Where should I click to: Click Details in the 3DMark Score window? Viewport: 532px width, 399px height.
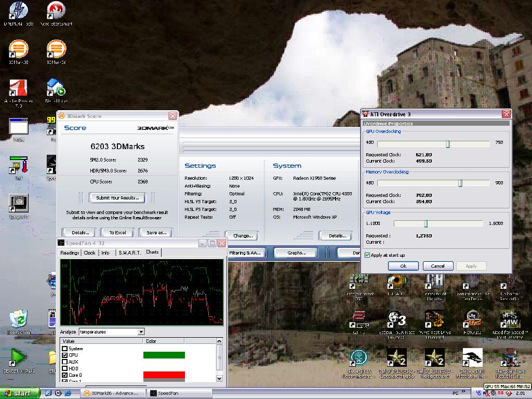pyautogui.click(x=81, y=233)
